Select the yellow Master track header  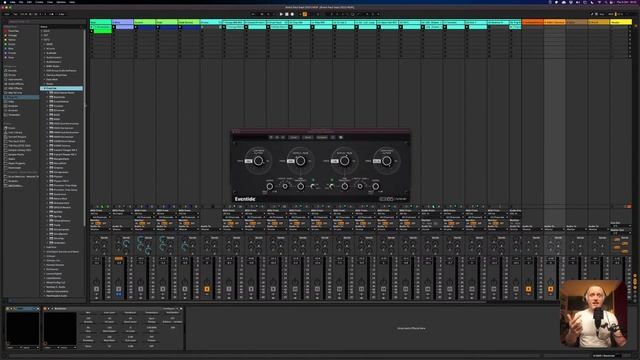[620, 22]
